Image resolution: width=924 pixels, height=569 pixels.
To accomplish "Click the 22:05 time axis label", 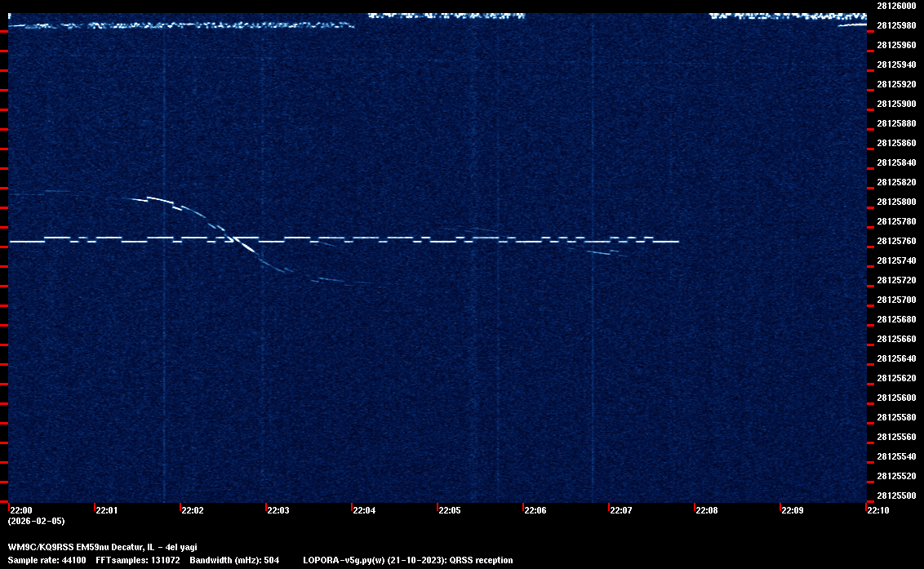I will (x=450, y=511).
